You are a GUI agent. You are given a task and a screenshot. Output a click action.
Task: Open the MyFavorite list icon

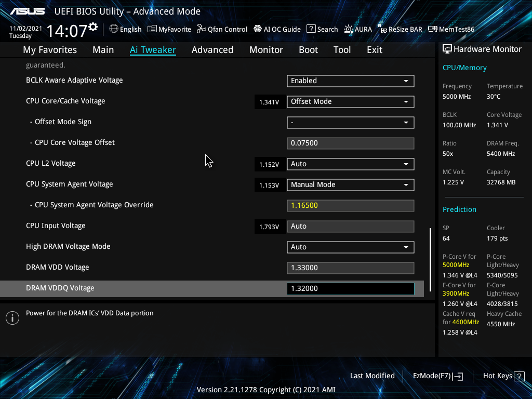[152, 29]
